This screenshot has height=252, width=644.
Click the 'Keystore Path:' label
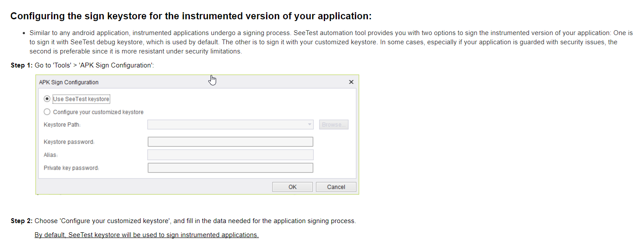(x=62, y=124)
